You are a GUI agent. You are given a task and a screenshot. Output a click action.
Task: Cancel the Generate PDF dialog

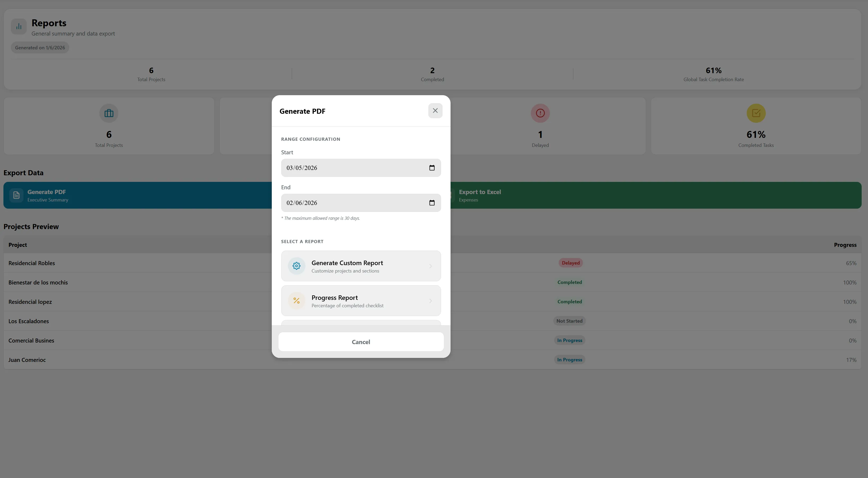pos(361,342)
